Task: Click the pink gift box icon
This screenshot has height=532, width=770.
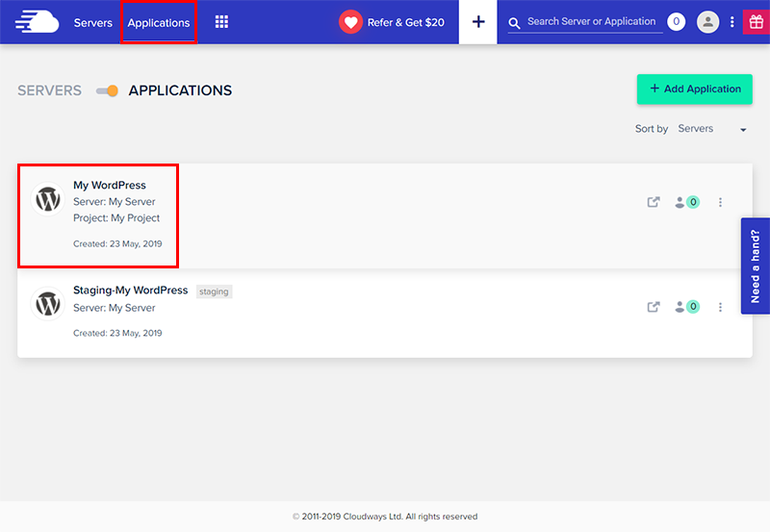Action: (757, 21)
